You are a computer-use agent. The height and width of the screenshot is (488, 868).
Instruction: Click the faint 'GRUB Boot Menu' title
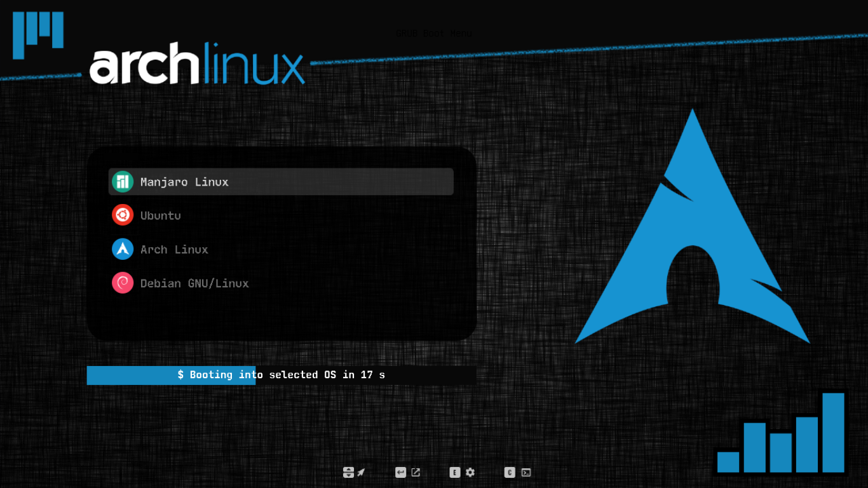434,33
